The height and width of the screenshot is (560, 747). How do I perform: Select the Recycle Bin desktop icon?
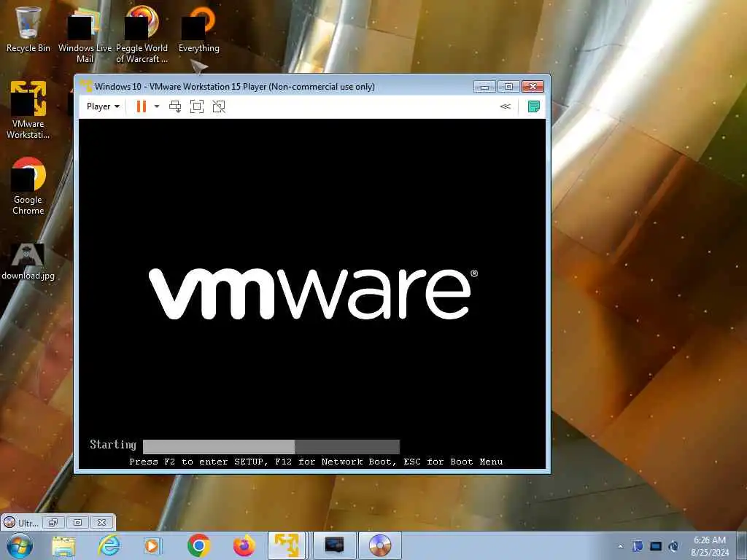[x=28, y=31]
